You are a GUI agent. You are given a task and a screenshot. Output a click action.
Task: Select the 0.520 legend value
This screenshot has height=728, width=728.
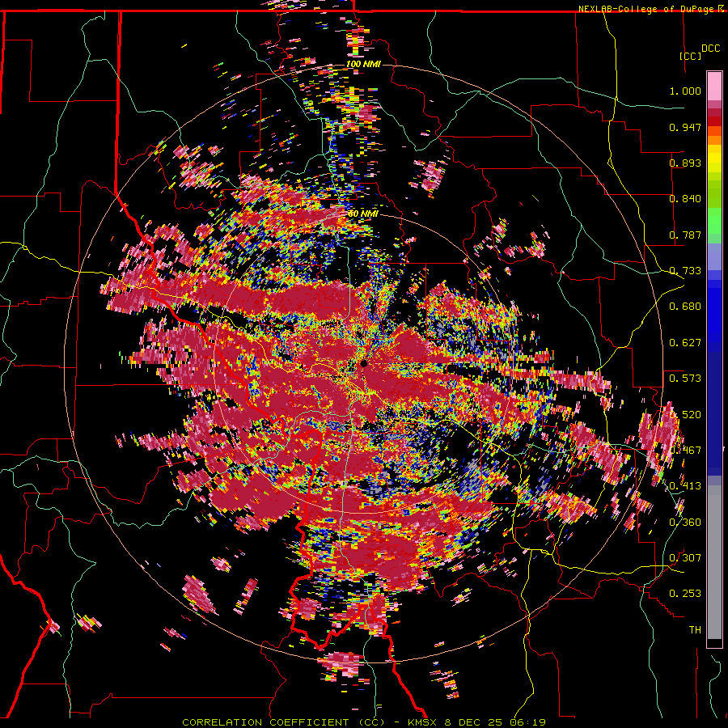[685, 415]
